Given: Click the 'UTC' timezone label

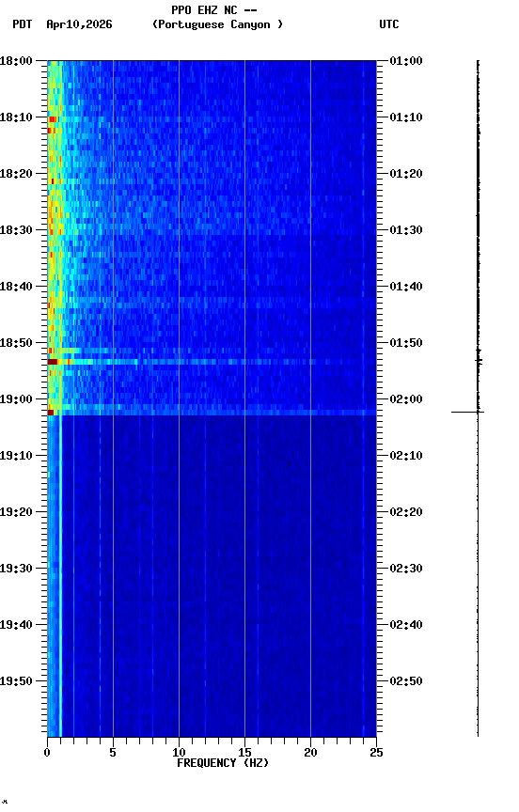Looking at the screenshot, I should click(389, 24).
